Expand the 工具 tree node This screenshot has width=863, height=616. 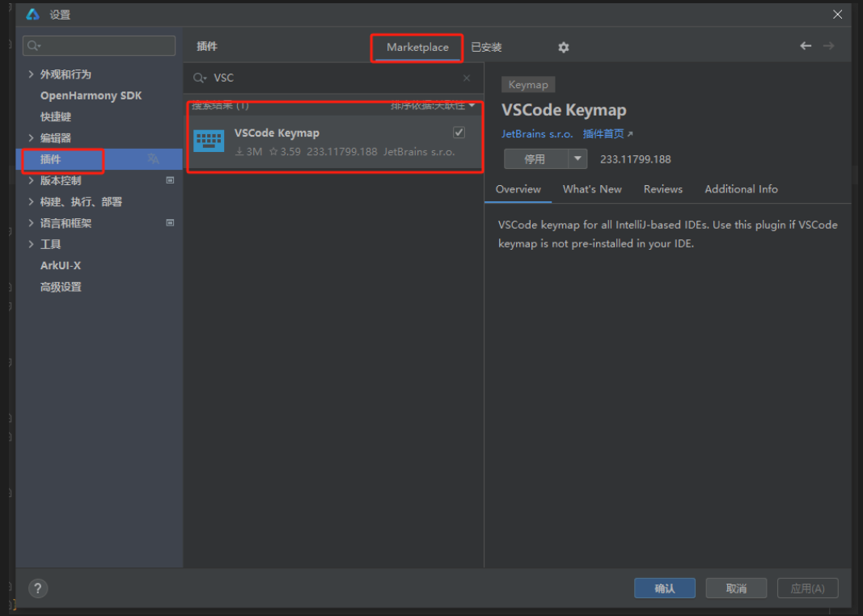(x=31, y=244)
